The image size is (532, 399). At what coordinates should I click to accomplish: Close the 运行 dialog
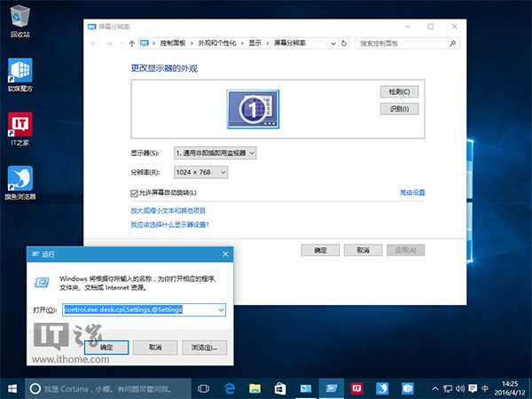[x=225, y=254]
